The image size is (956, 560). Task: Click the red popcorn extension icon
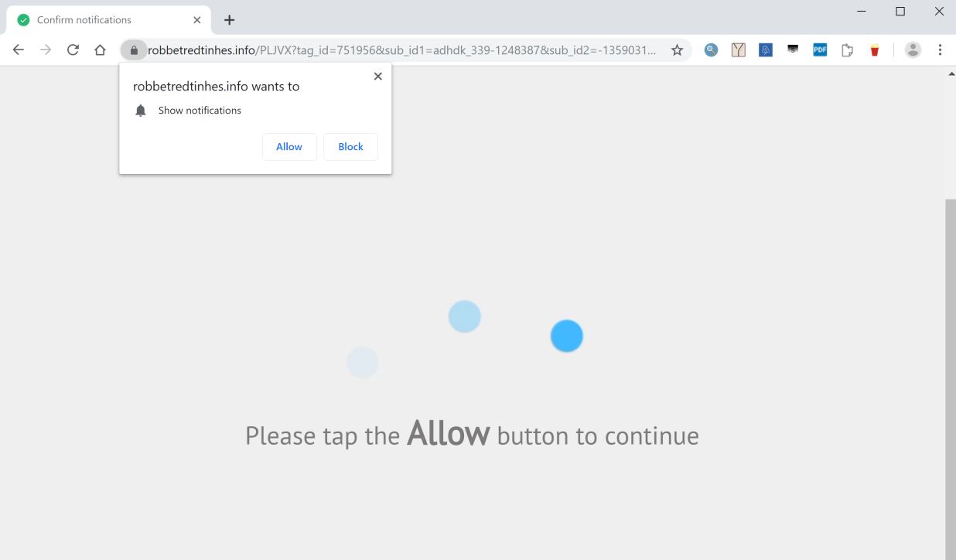(x=875, y=50)
